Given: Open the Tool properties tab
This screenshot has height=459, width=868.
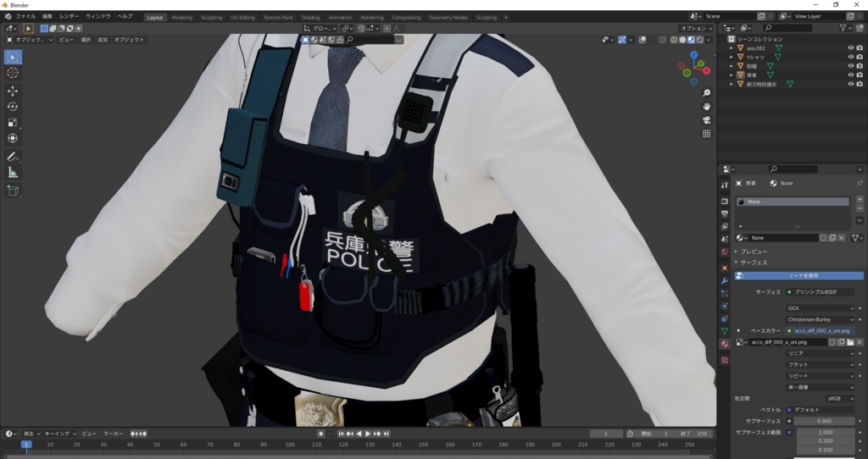Looking at the screenshot, I should (725, 185).
